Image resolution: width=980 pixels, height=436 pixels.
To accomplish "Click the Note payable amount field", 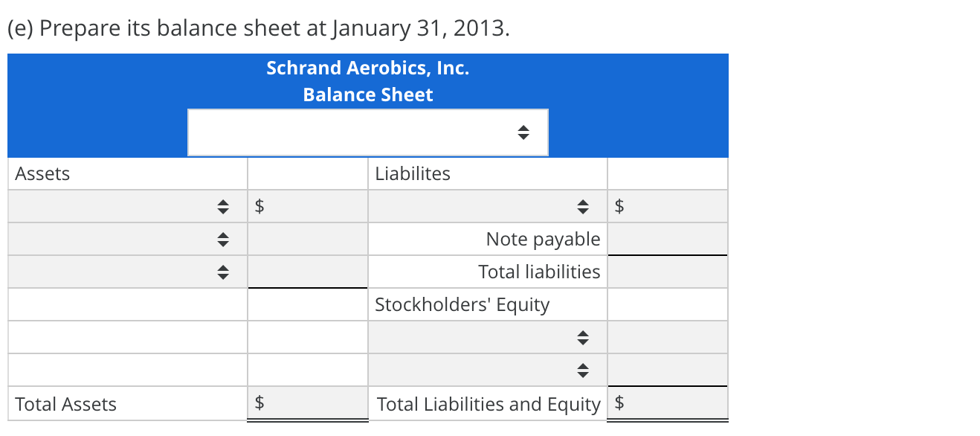I will pos(667,239).
